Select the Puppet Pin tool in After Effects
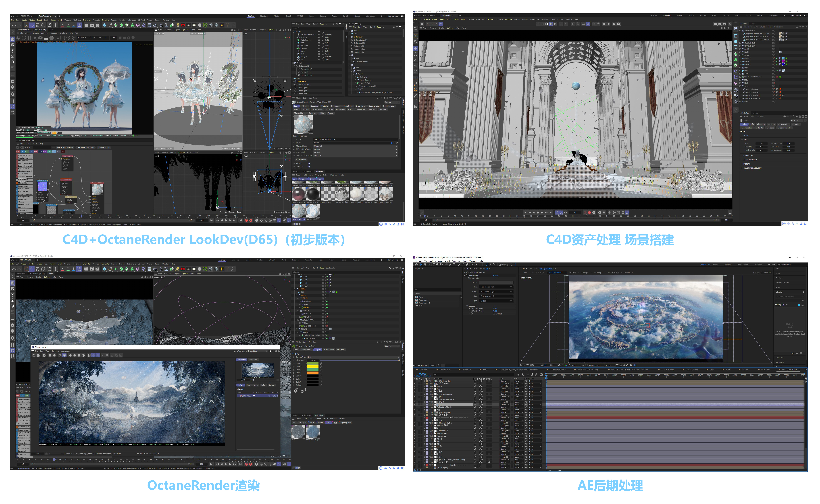The height and width of the screenshot is (504, 820). [x=477, y=265]
